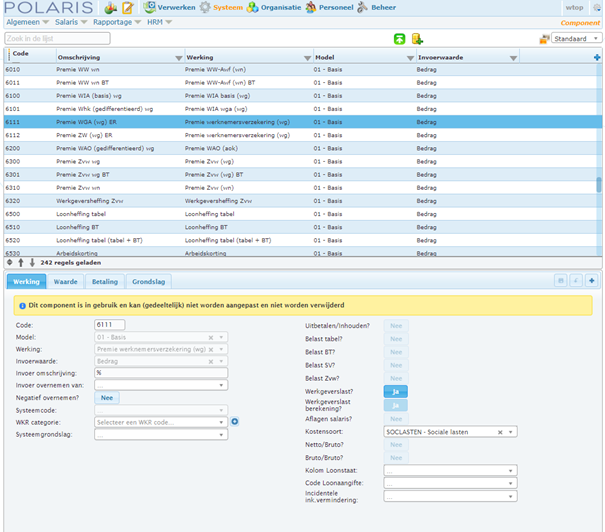Switch to the Grondslag tab
This screenshot has height=532, width=605.
pos(149,282)
